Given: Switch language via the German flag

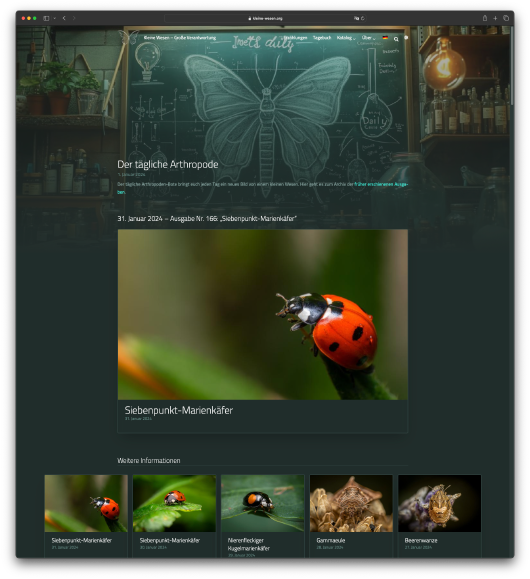Looking at the screenshot, I should pos(385,38).
